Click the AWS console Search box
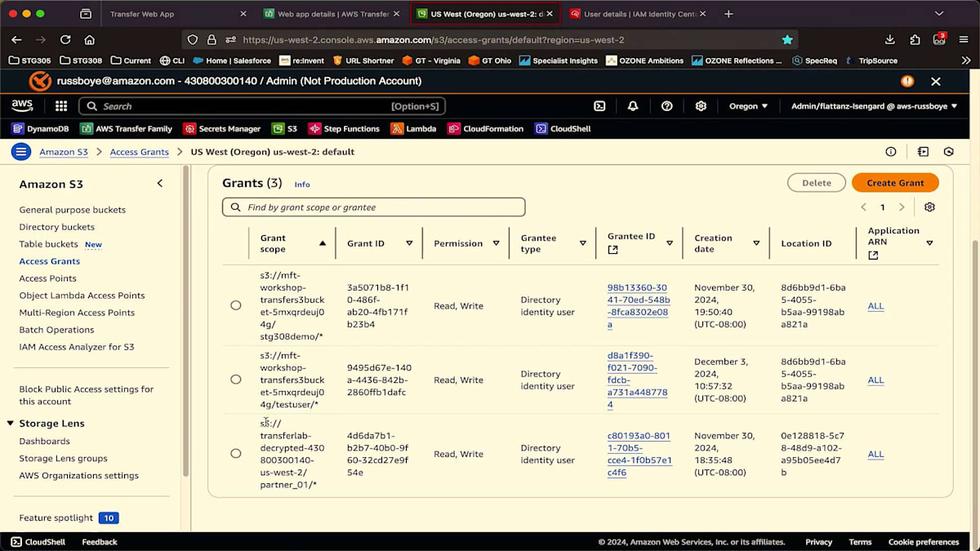This screenshot has height=551, width=980. 262,106
